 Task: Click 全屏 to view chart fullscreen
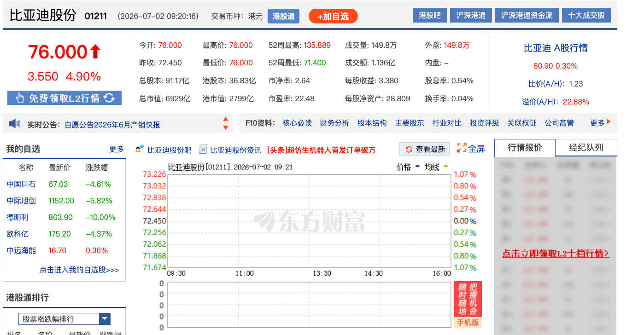click(x=477, y=149)
